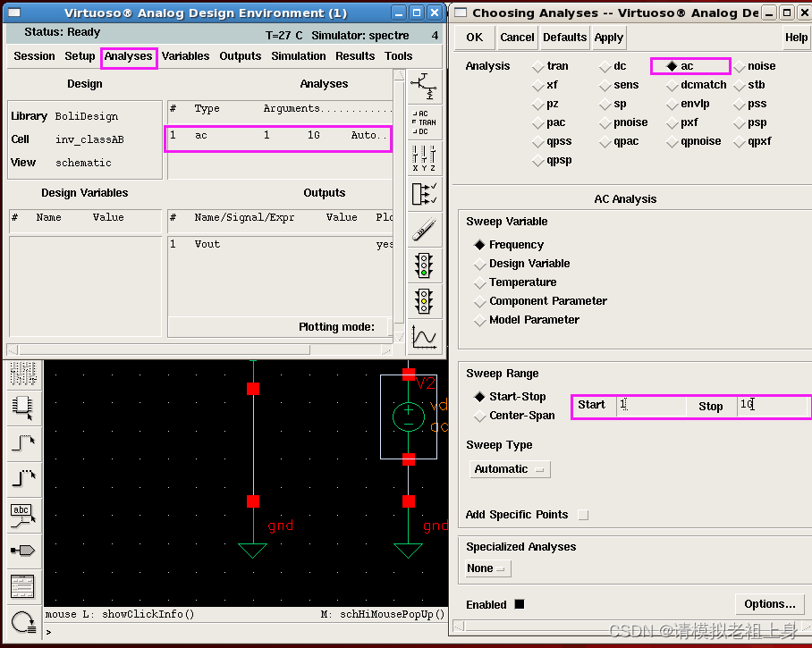Click the Repeat circular arrow icon
This screenshot has width=812, height=648.
coord(23,622)
